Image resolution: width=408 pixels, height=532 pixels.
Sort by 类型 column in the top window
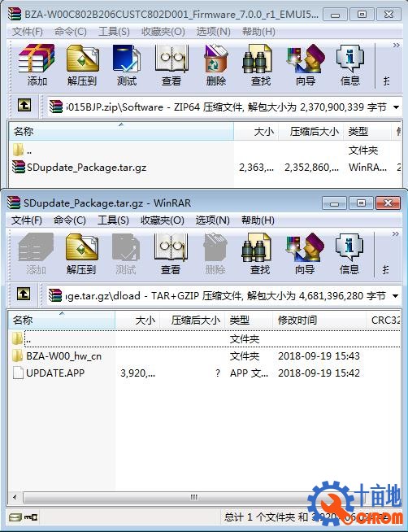[367, 131]
